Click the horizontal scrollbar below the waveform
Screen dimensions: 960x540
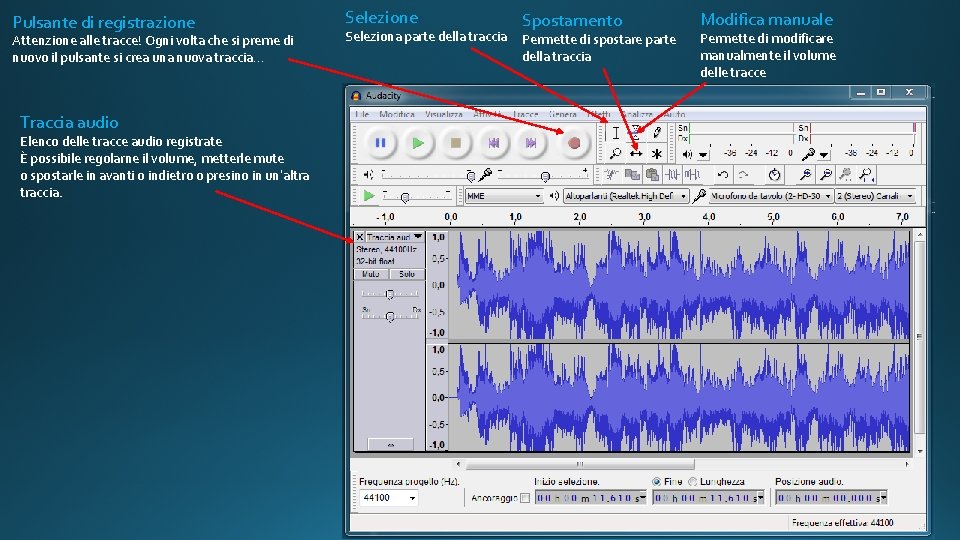point(579,464)
